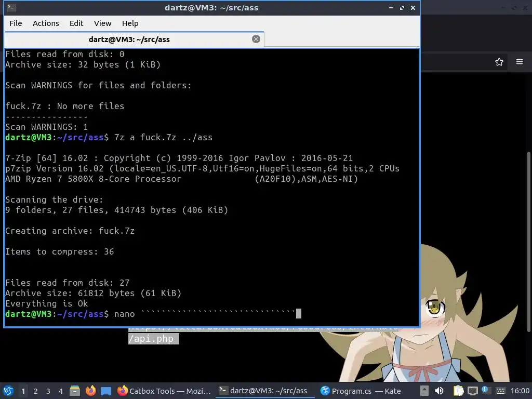The width and height of the screenshot is (532, 399).
Task: Click the 'Scan WARNINGS: 1' line
Action: click(46, 127)
